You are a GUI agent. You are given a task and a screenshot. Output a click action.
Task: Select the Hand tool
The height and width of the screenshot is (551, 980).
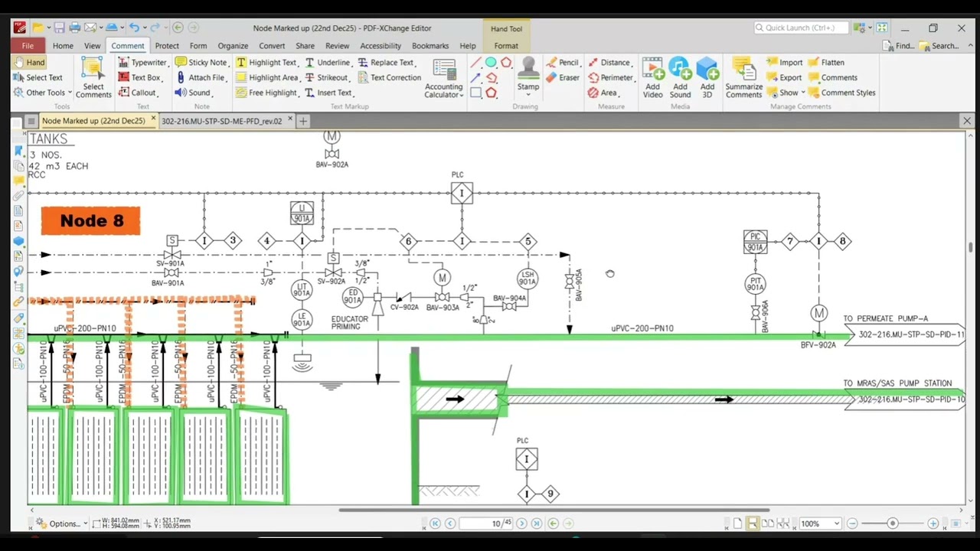coord(29,63)
